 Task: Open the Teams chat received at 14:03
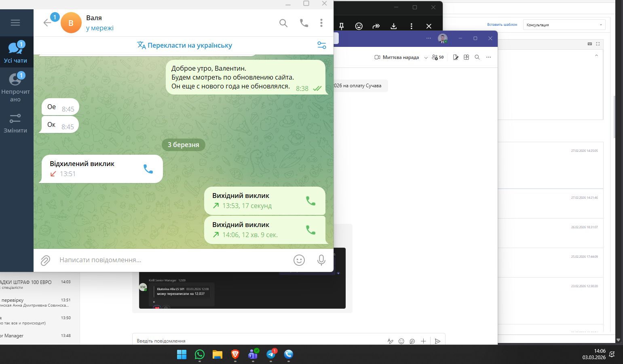[x=40, y=284]
